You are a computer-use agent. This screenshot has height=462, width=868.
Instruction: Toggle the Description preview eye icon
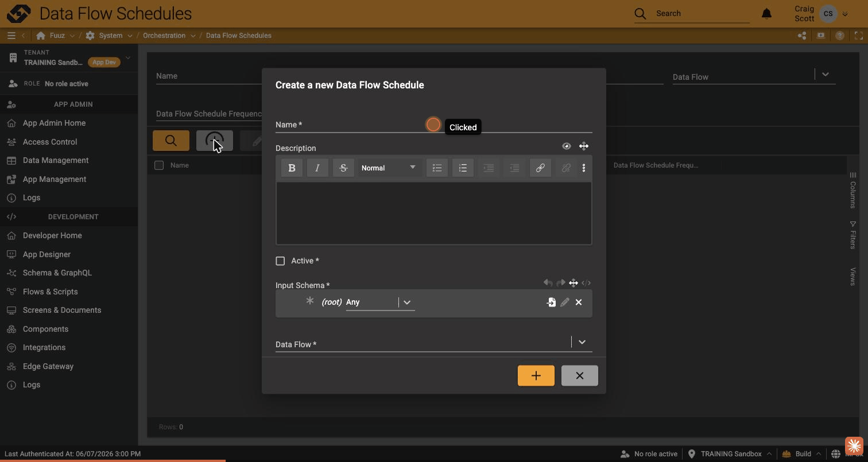point(567,146)
